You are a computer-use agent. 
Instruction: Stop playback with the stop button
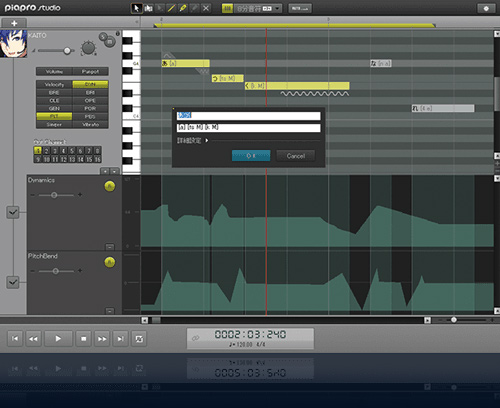point(84,339)
